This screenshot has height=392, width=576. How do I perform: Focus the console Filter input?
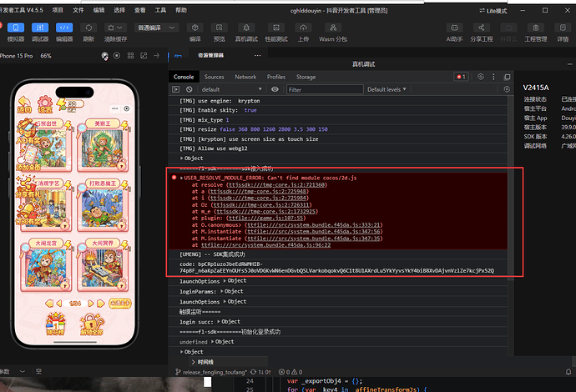tap(325, 89)
